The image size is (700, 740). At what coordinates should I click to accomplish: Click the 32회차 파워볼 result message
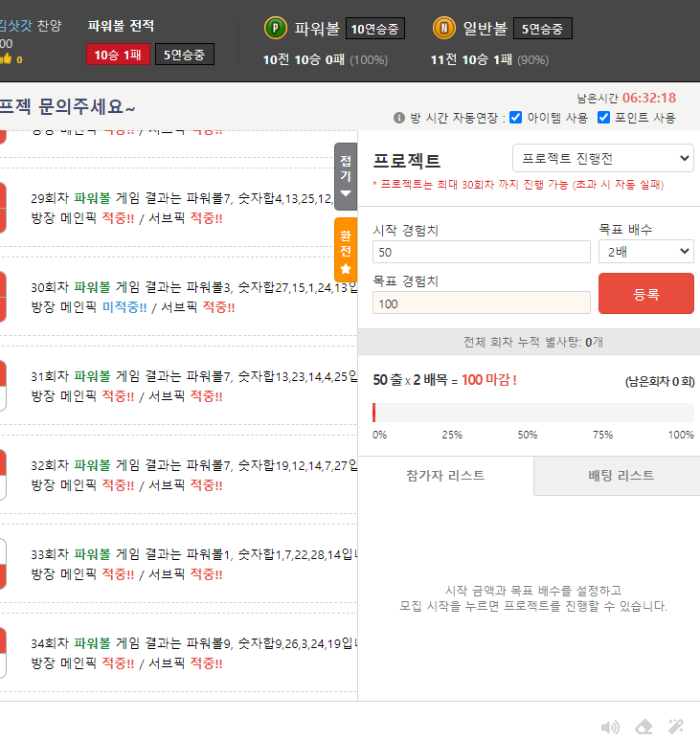coord(193,475)
